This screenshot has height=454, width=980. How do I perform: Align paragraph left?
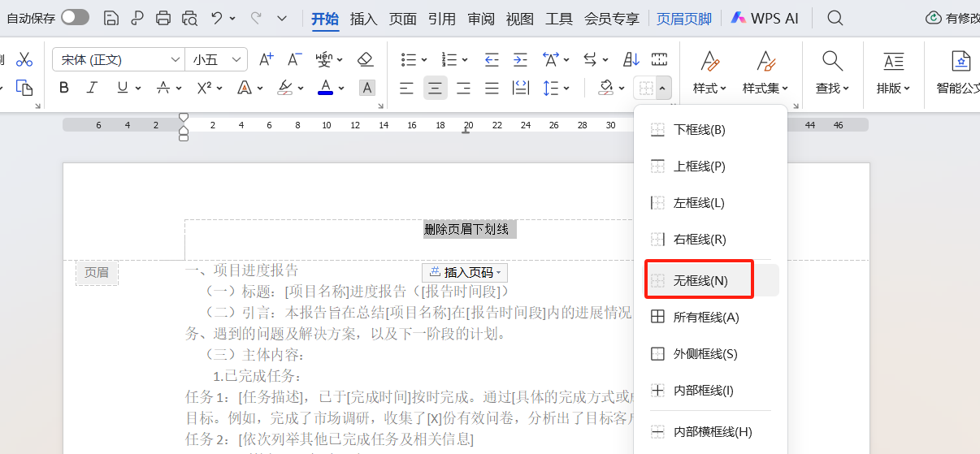407,88
